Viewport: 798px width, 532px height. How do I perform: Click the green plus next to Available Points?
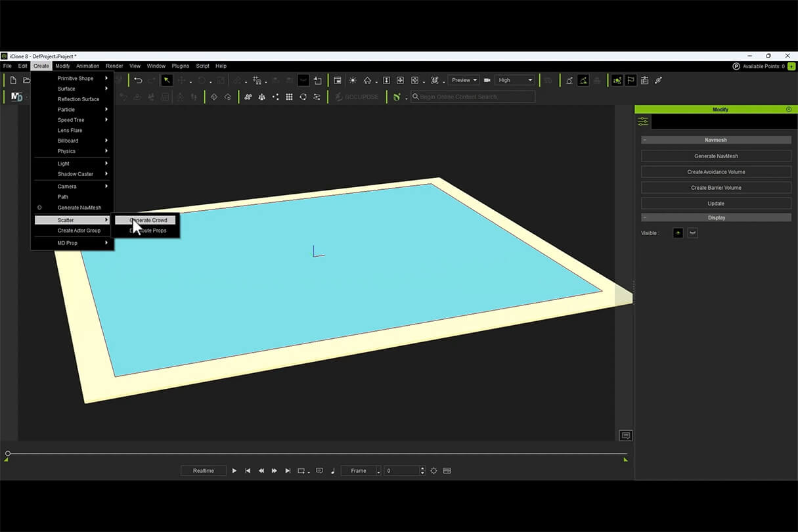point(791,66)
